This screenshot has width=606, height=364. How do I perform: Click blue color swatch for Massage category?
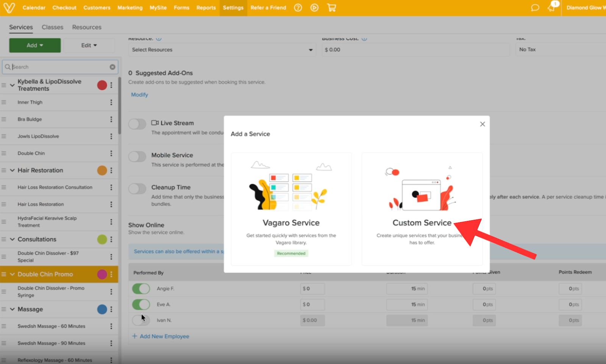click(x=102, y=309)
